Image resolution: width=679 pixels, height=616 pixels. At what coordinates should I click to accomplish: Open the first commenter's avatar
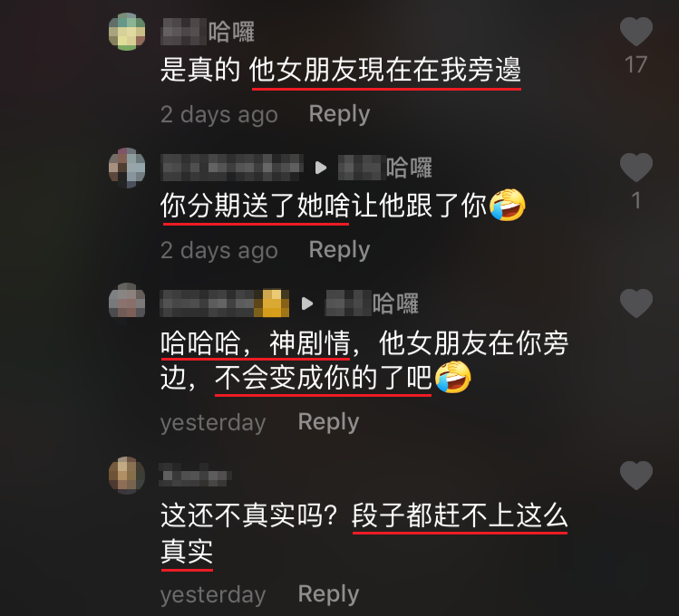tap(127, 32)
